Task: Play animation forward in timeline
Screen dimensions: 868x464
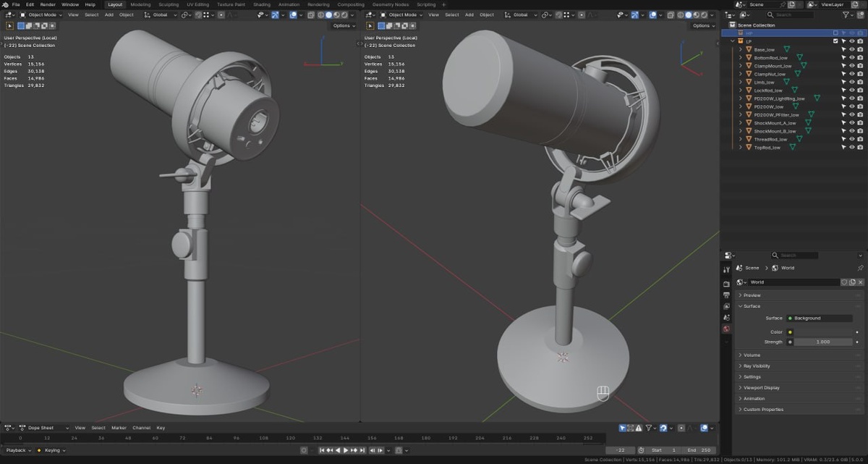Action: (x=346, y=450)
